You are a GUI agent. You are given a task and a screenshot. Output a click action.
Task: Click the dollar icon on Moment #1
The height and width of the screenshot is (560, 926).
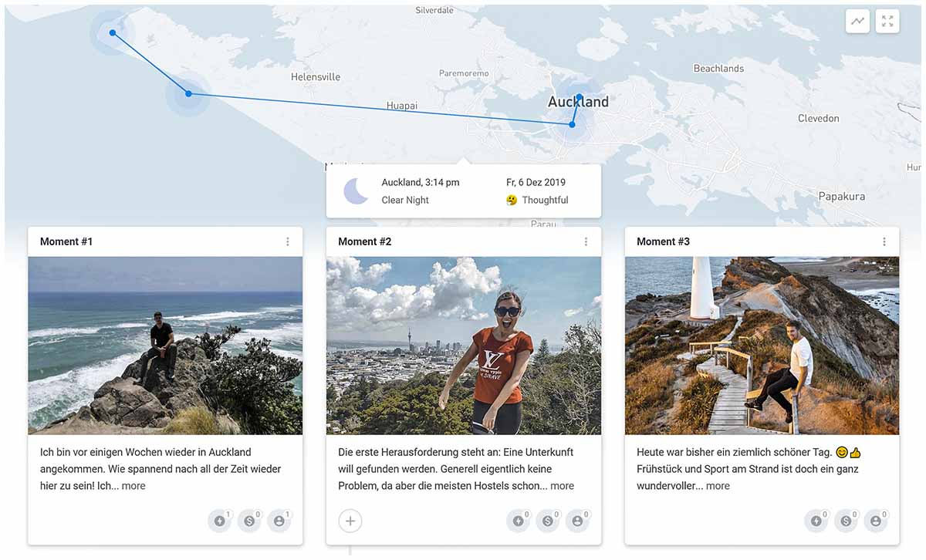[x=249, y=521]
